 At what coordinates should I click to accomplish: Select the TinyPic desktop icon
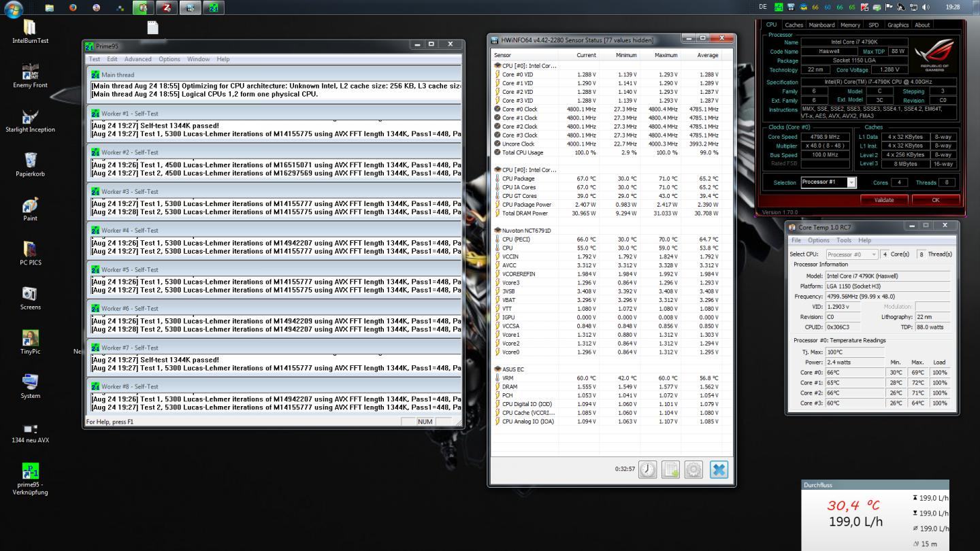[x=30, y=342]
